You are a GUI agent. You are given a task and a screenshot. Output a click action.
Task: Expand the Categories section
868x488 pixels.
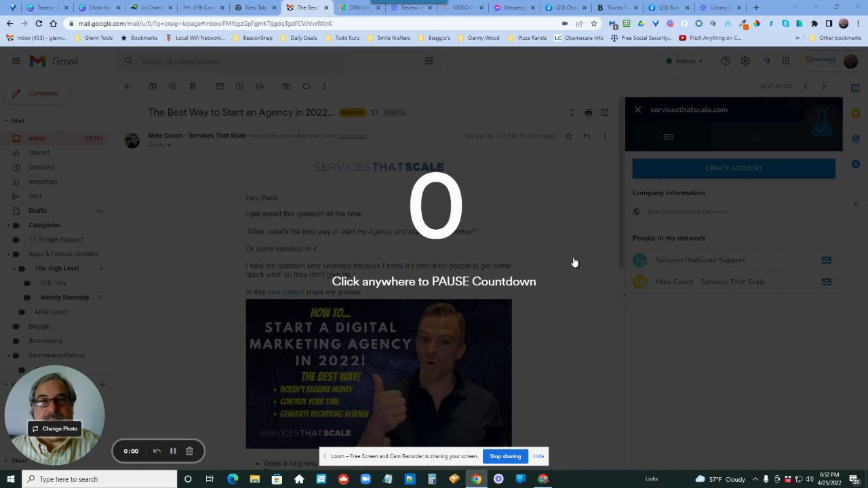8,225
